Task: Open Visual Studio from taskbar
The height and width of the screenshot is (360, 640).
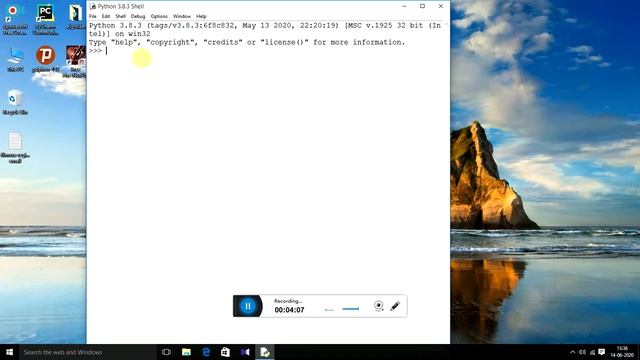Action: point(245,352)
